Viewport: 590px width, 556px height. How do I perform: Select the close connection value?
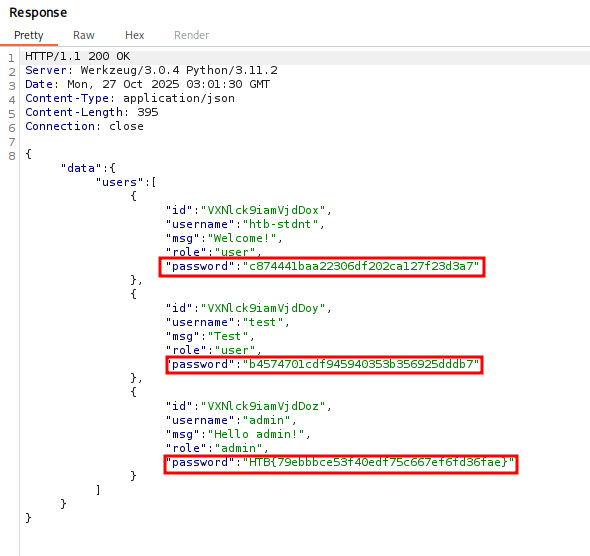126,126
